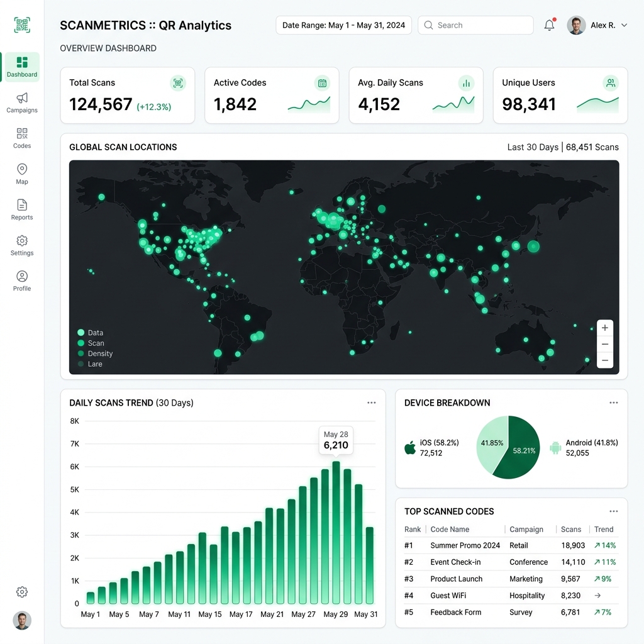Open Guest WiFi code row

click(x=511, y=596)
